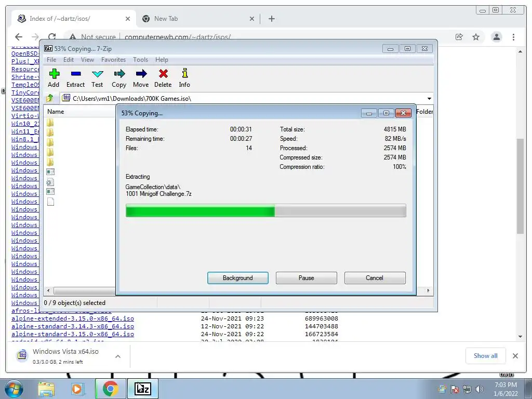Image resolution: width=532 pixels, height=399 pixels.
Task: Open the taskbar clock showing 7:03 PM
Action: click(506, 389)
